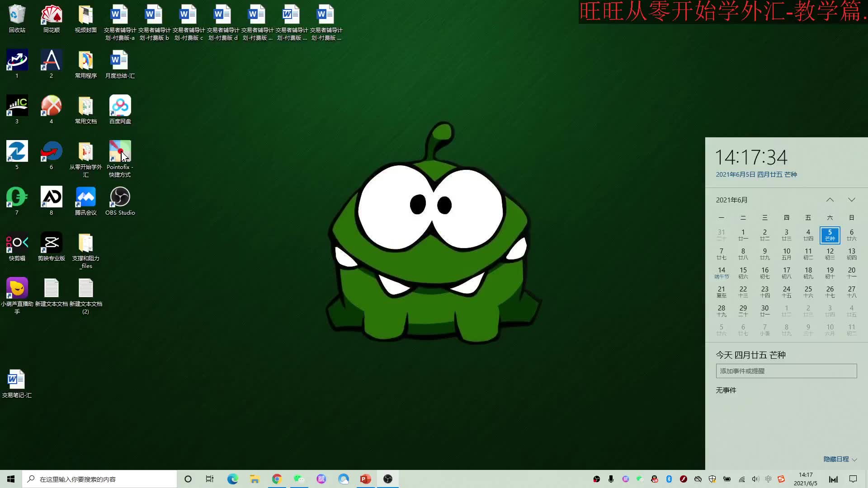Select Word file 交易者辅导计划-付费版 d

tap(223, 23)
